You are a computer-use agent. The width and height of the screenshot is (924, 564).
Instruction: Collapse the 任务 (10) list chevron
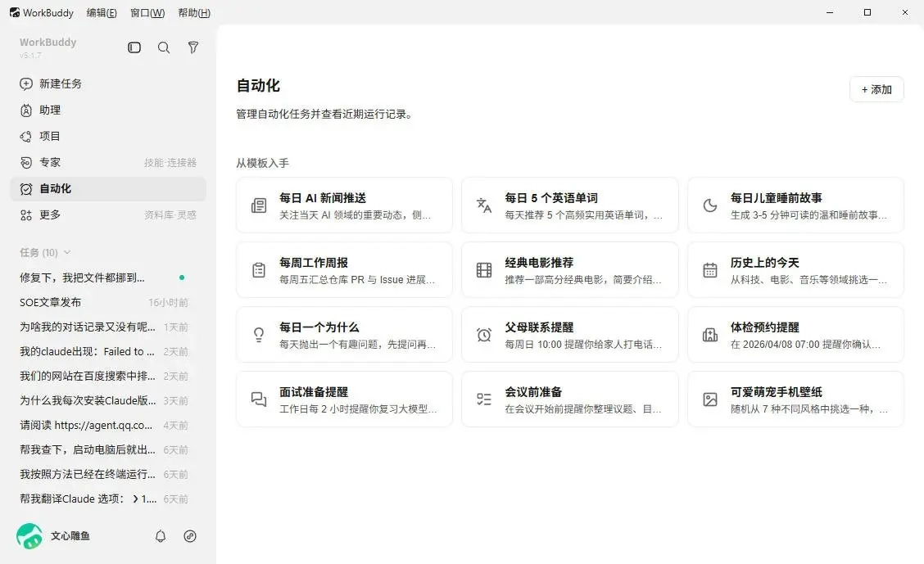click(67, 253)
